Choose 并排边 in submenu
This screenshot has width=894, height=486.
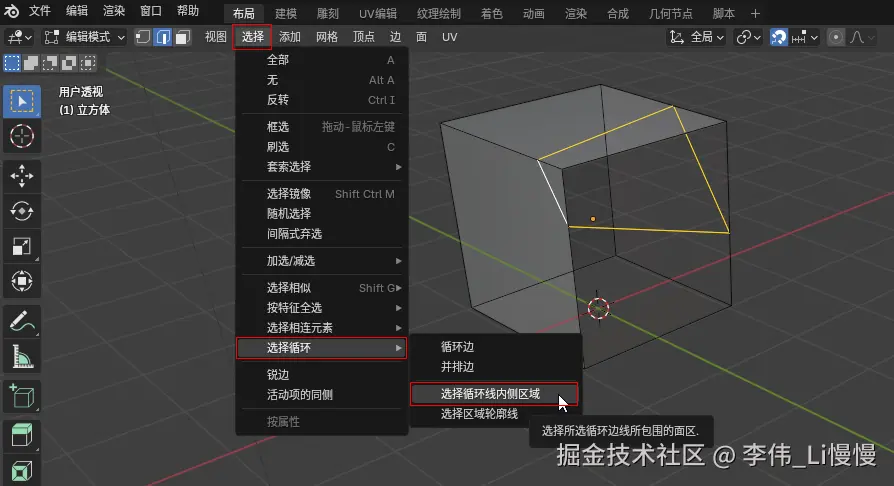pyautogui.click(x=495, y=367)
